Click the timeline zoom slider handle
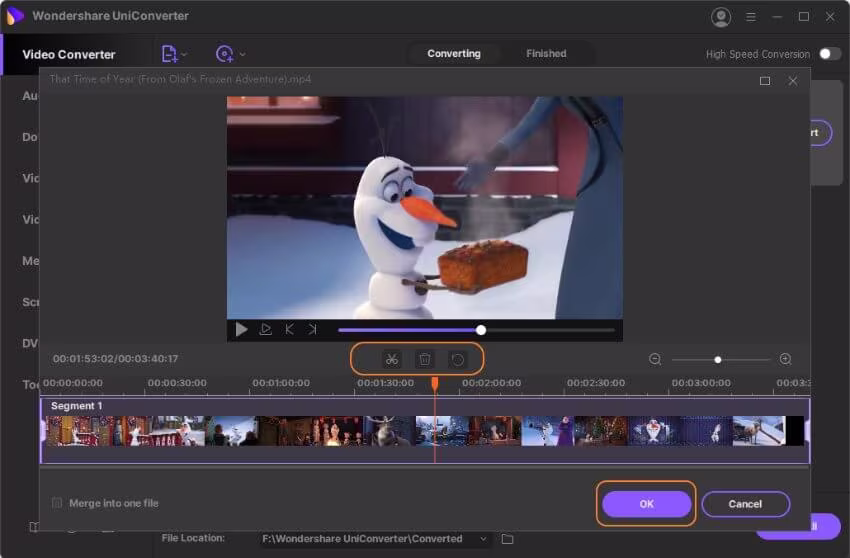This screenshot has width=850, height=558. tap(718, 360)
